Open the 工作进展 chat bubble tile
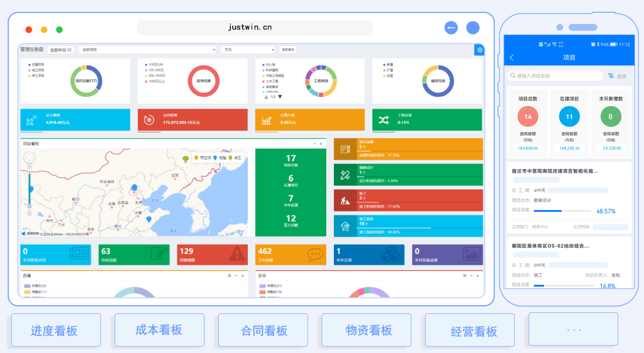 point(290,255)
